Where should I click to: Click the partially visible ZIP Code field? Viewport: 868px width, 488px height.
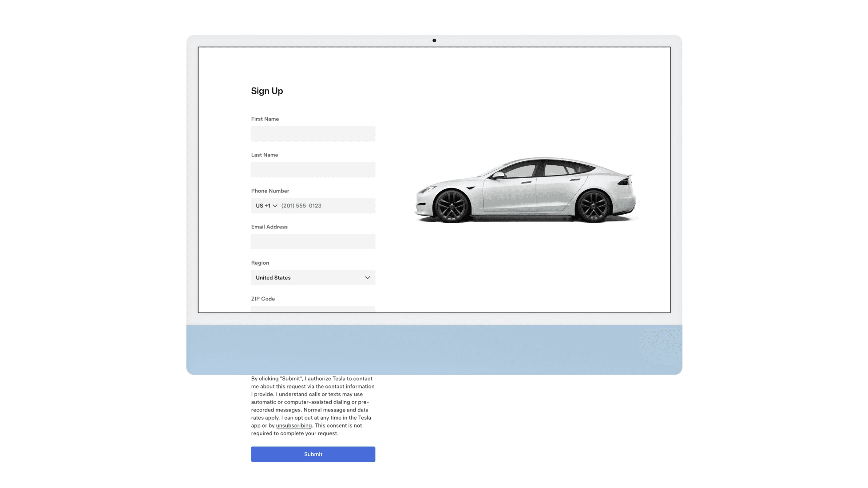click(x=313, y=309)
